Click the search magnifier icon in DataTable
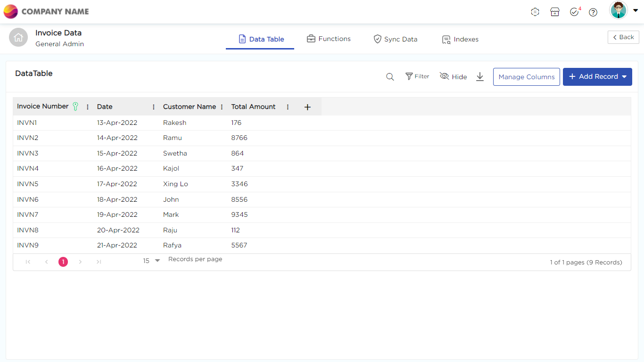Screen dimensions: 644x362 coord(390,77)
